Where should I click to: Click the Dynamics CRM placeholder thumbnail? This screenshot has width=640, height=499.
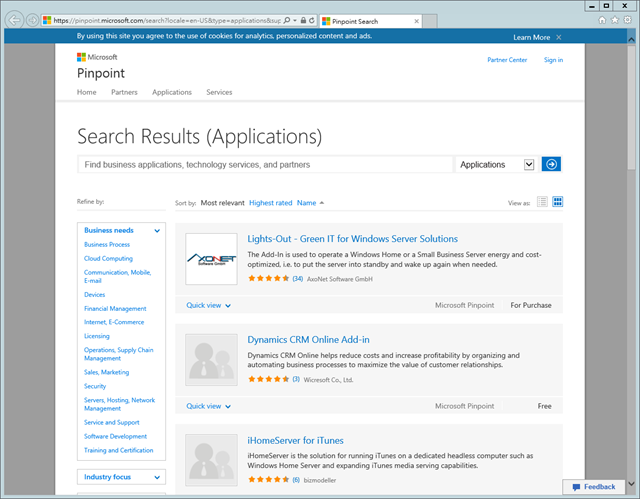click(x=211, y=359)
